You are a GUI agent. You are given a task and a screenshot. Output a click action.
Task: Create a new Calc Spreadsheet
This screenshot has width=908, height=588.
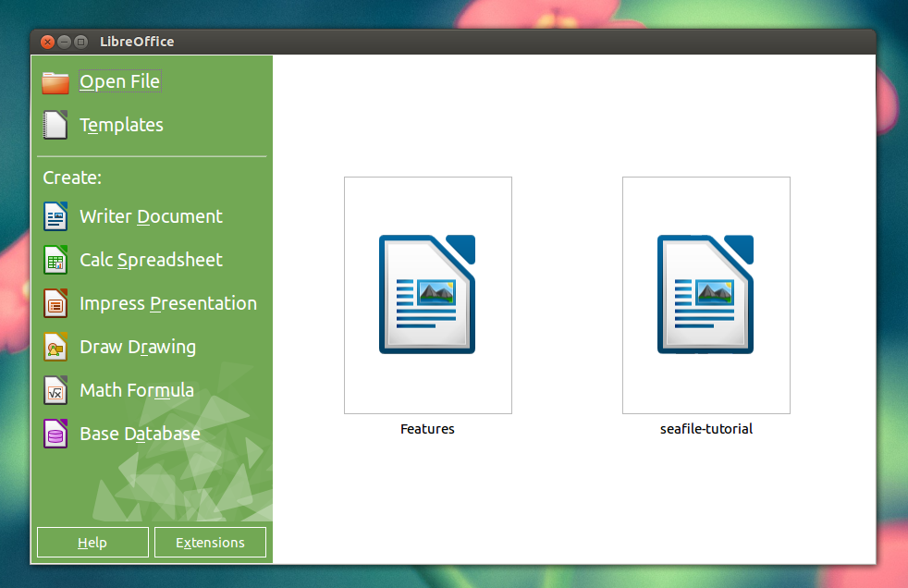tap(150, 260)
